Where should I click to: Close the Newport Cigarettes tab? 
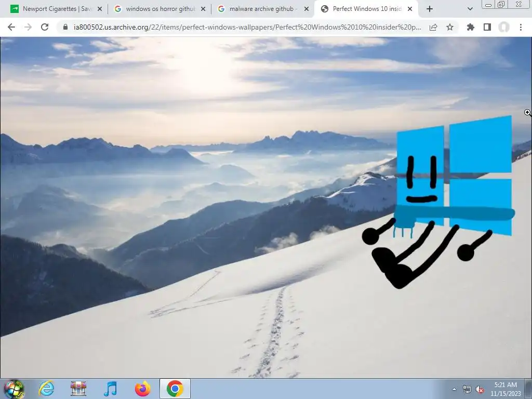point(100,9)
